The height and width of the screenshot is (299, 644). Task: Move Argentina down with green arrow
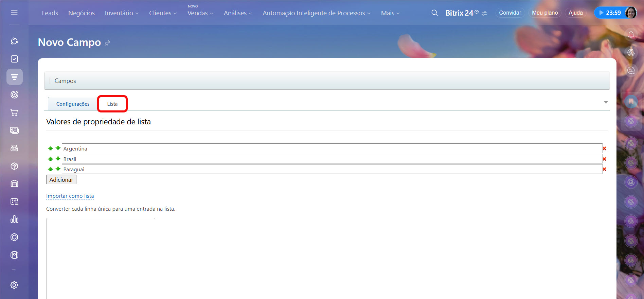click(58, 148)
